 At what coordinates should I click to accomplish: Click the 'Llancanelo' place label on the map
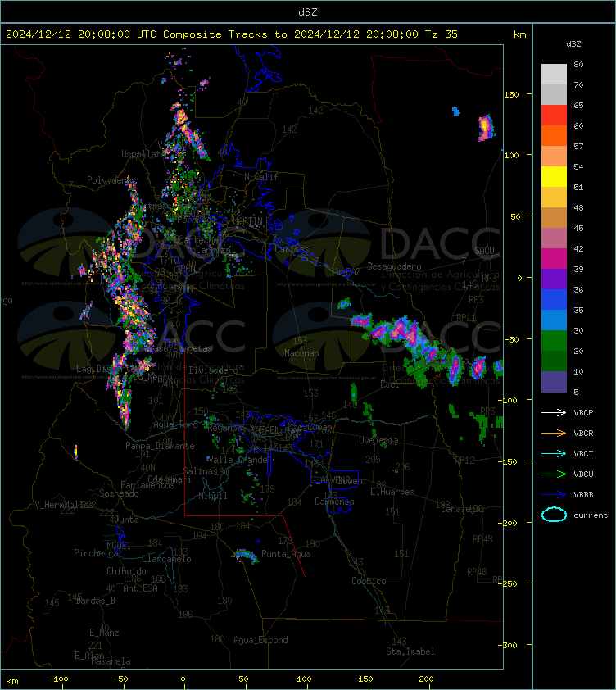[x=166, y=559]
